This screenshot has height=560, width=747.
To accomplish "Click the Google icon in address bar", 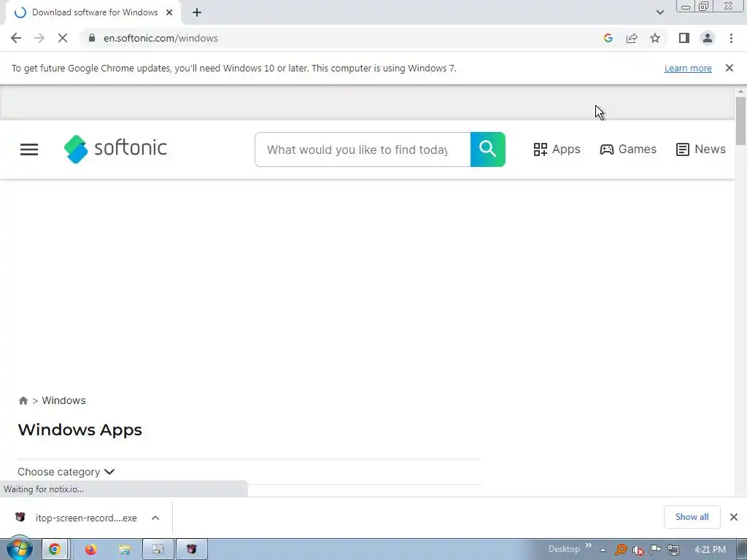I will coord(608,38).
